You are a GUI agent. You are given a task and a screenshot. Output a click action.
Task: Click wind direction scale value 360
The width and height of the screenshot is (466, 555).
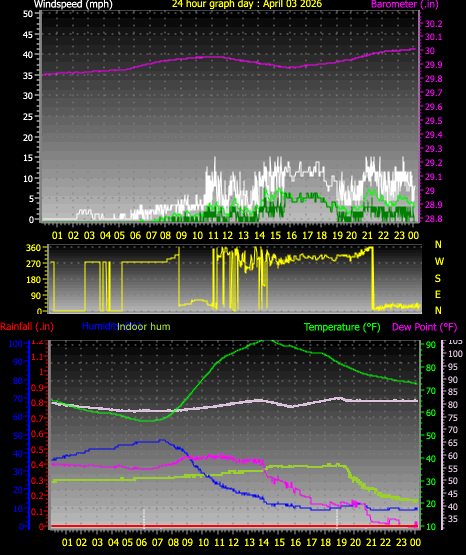[34, 248]
